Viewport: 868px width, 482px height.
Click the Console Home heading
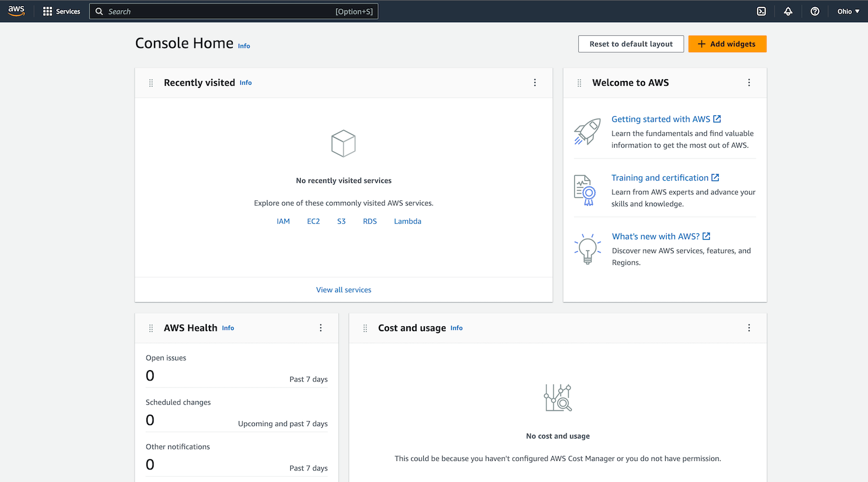point(184,43)
